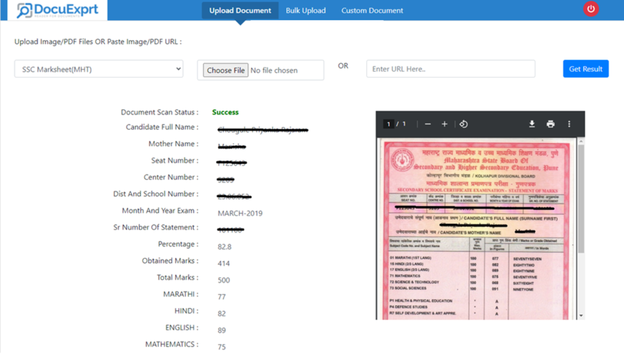The image size is (624, 364).
Task: Click the Enter URL Here field
Action: (x=450, y=69)
